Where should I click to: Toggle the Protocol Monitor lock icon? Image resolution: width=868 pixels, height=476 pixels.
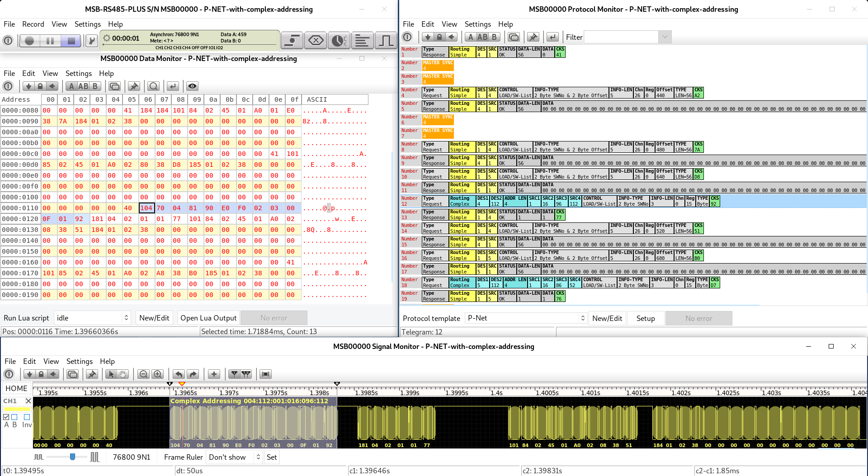439,37
